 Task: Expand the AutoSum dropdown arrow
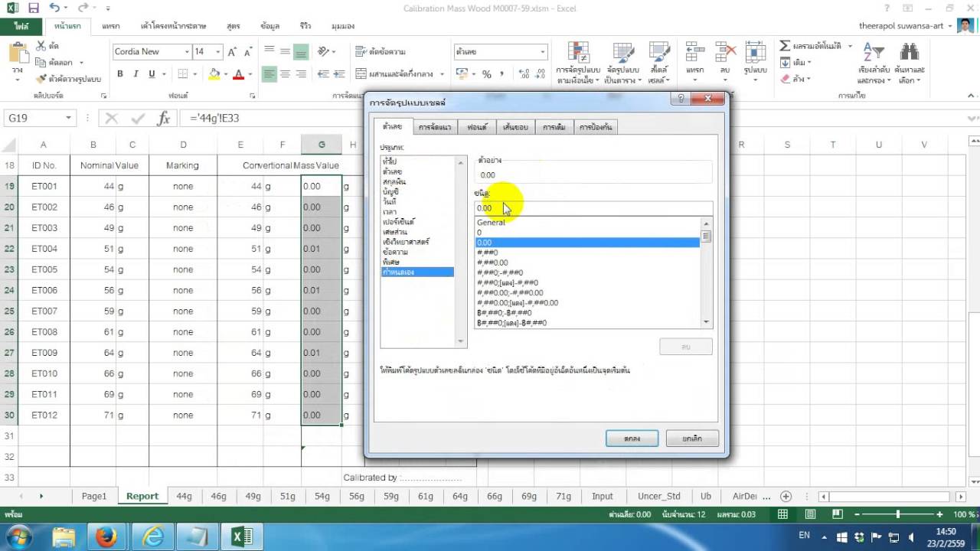click(850, 46)
